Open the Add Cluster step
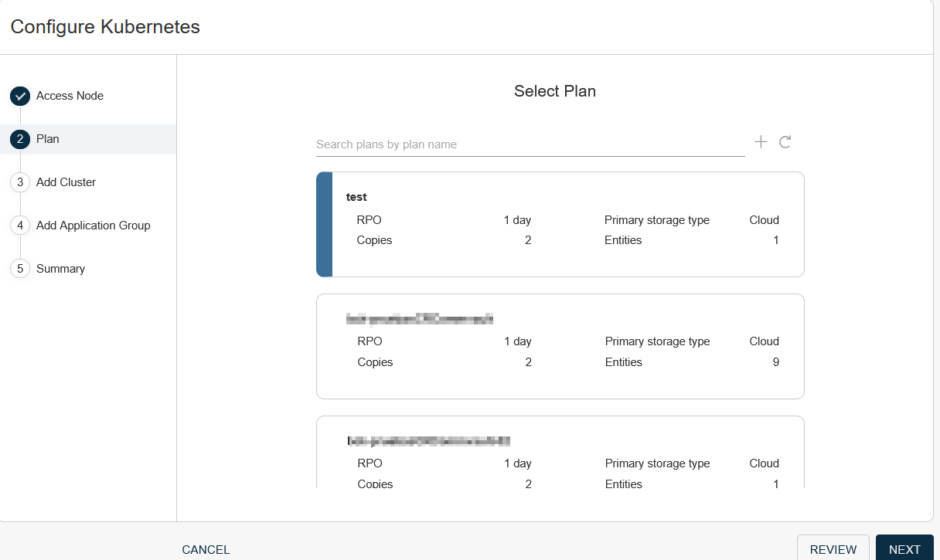Viewport: 940px width, 560px height. click(x=66, y=182)
